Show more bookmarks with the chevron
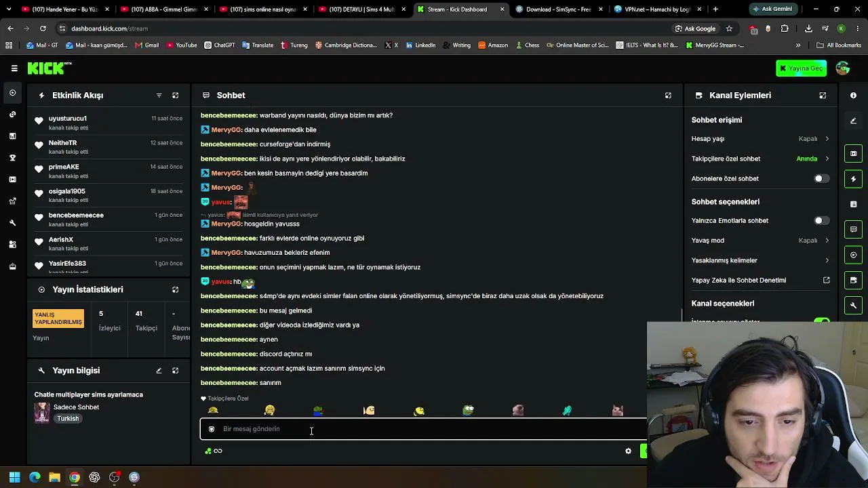 point(798,45)
